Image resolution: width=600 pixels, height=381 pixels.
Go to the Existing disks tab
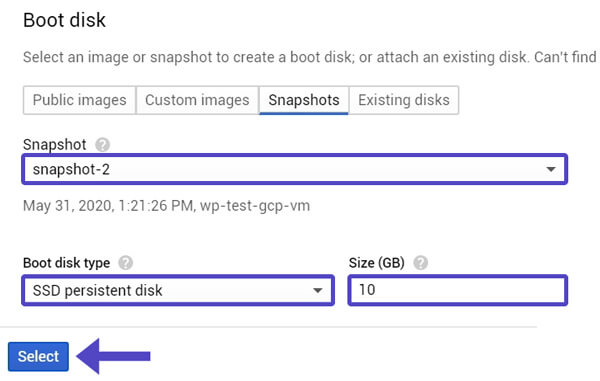click(x=404, y=100)
